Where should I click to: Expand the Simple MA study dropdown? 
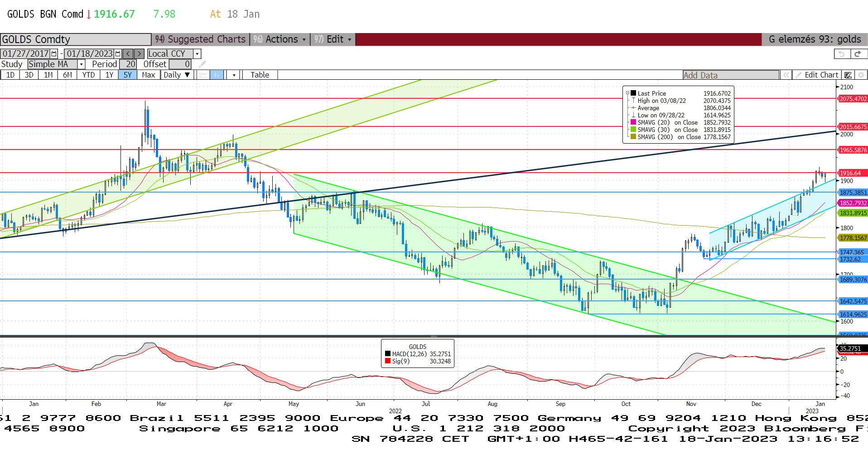click(81, 64)
